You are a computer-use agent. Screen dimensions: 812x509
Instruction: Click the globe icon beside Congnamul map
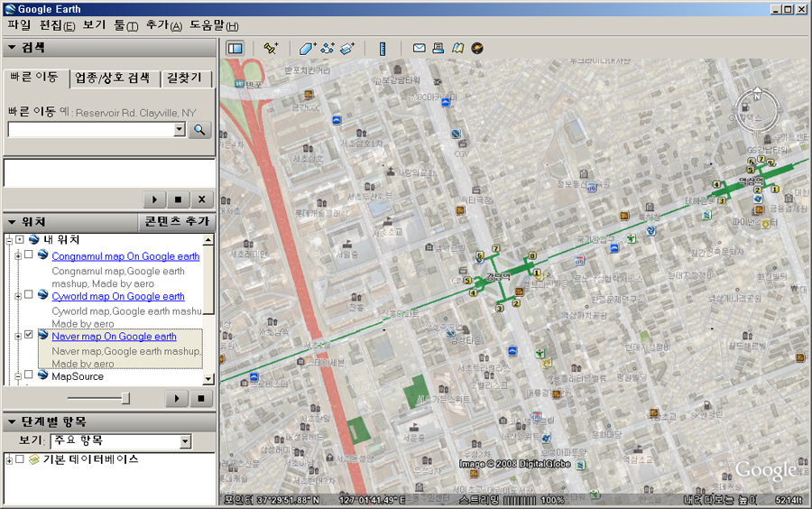(43, 255)
